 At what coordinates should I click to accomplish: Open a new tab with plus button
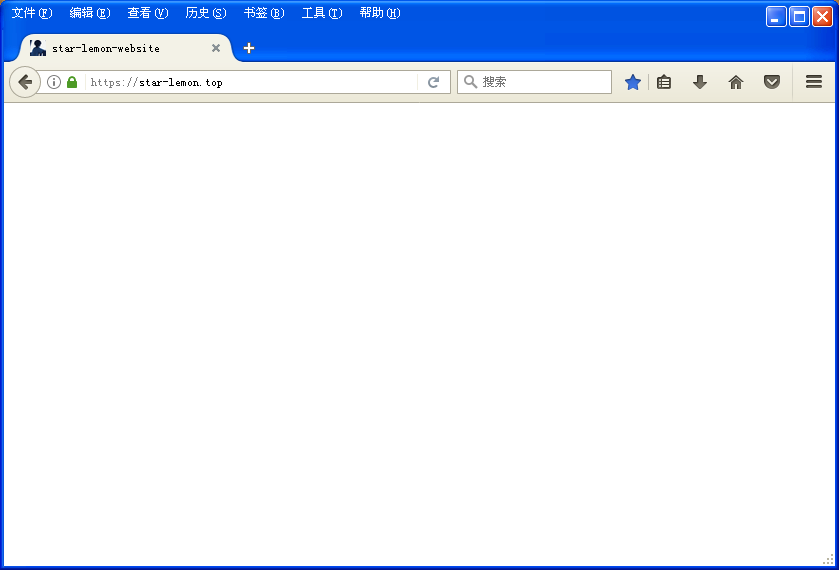tap(249, 48)
